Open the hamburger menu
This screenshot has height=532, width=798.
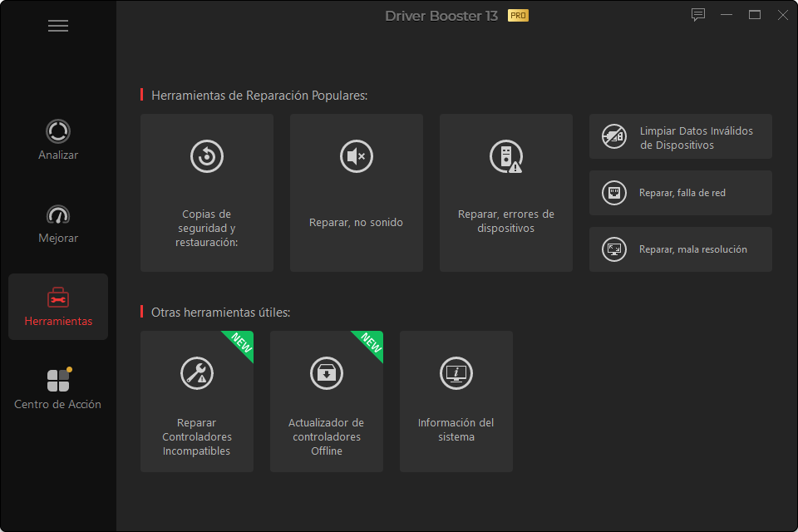[58, 26]
